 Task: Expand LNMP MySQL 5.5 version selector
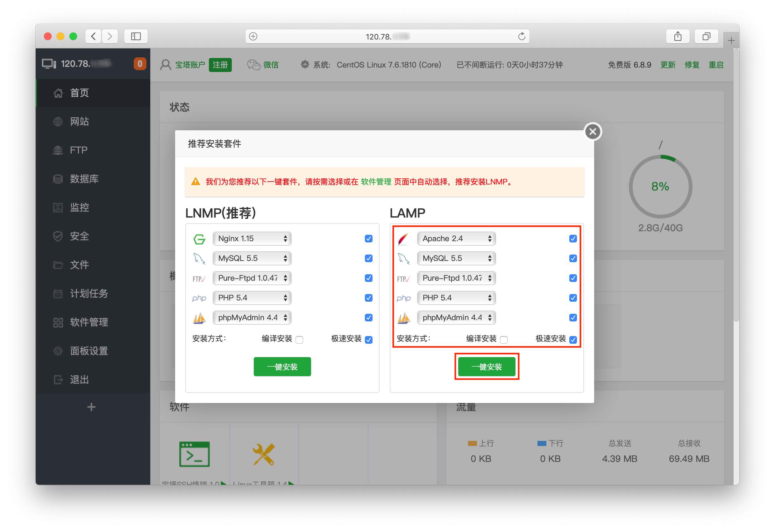(252, 258)
